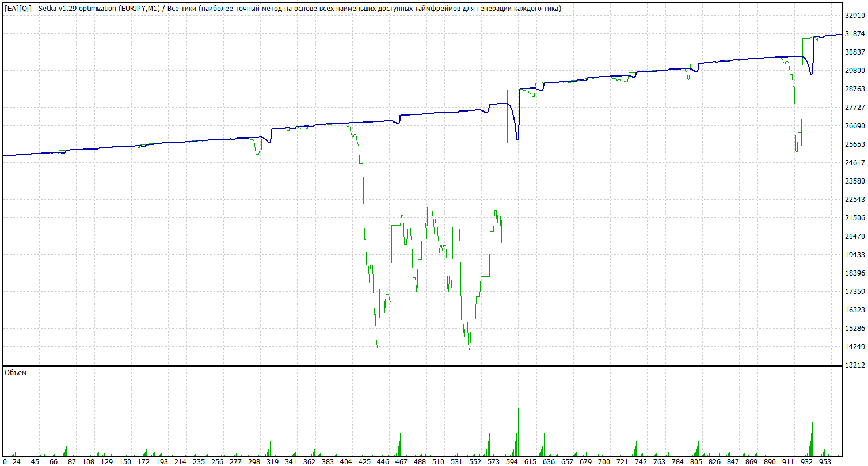Click the 784 horizontal axis label
Image resolution: width=868 pixels, height=466 pixels.
tap(677, 461)
